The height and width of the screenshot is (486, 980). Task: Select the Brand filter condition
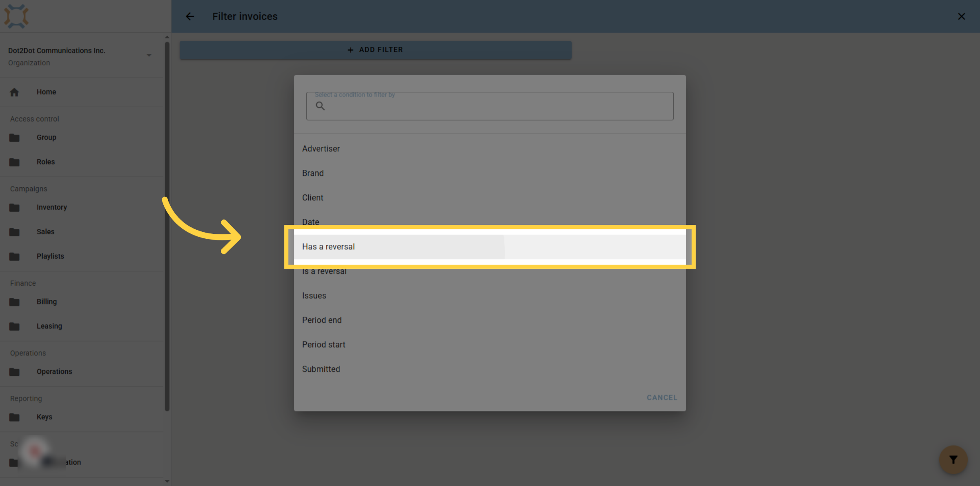490,173
